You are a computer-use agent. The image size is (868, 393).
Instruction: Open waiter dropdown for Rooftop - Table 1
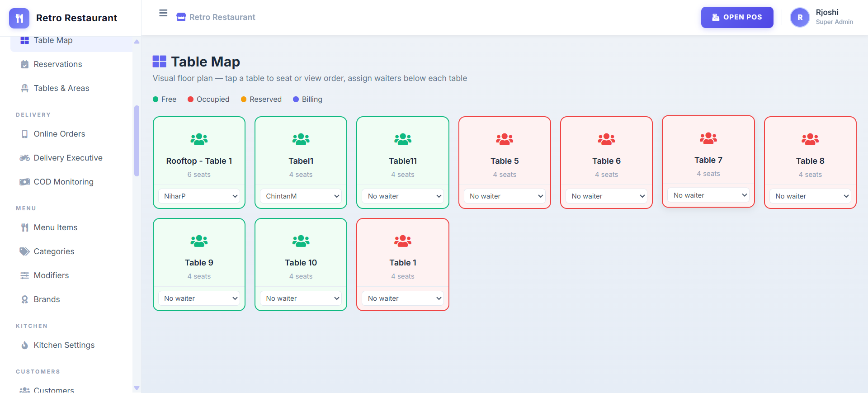tap(199, 196)
